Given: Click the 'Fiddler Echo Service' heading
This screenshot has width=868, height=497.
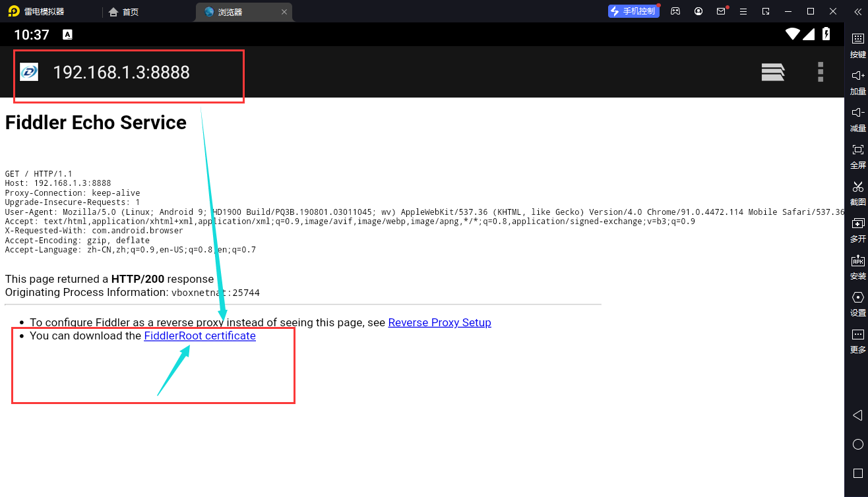Looking at the screenshot, I should point(96,123).
